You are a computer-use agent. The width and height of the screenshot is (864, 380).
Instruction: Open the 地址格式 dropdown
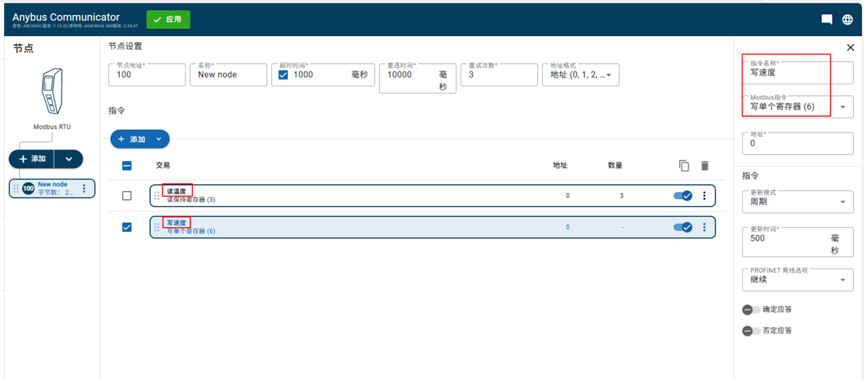click(580, 75)
